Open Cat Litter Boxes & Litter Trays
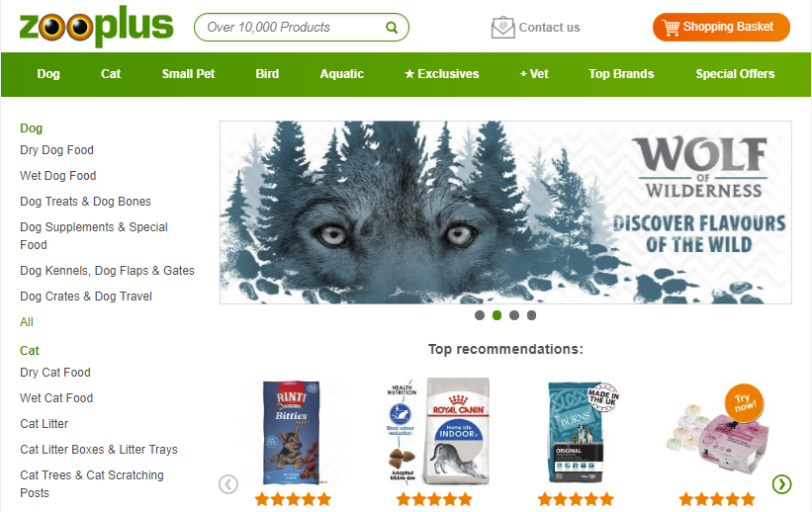812x512 pixels. tap(99, 450)
